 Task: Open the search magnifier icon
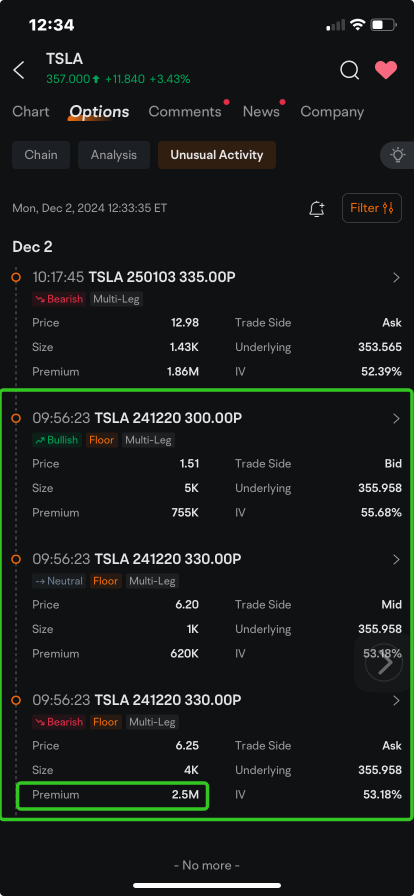click(349, 70)
